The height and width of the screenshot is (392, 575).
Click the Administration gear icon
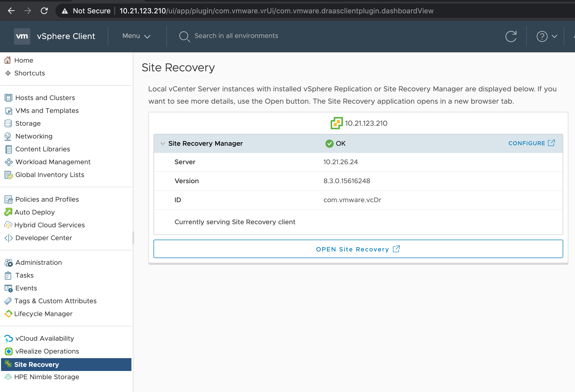coord(8,262)
